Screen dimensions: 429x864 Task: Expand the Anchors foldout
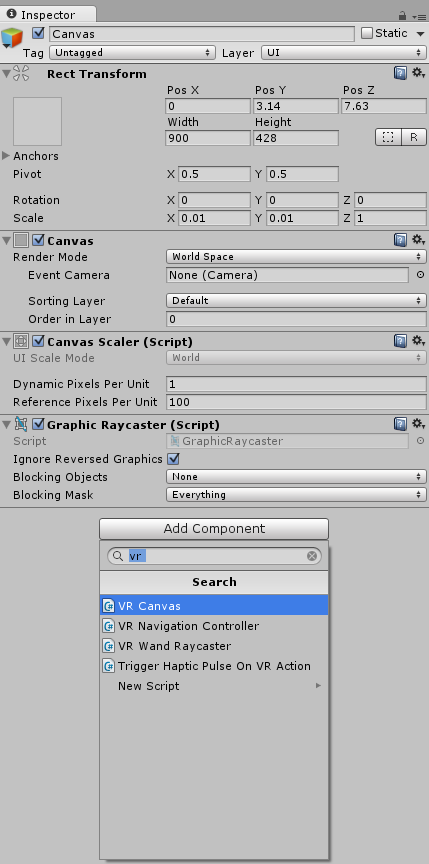[x=6, y=156]
